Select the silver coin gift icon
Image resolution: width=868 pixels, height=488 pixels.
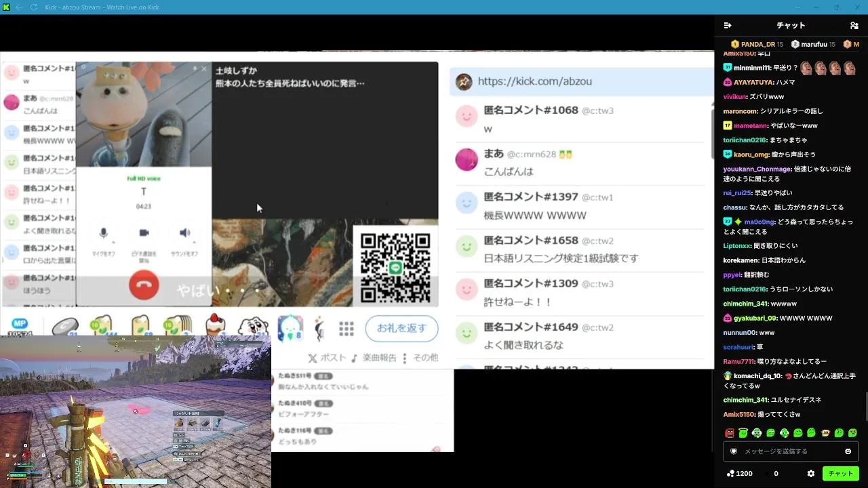tap(65, 327)
